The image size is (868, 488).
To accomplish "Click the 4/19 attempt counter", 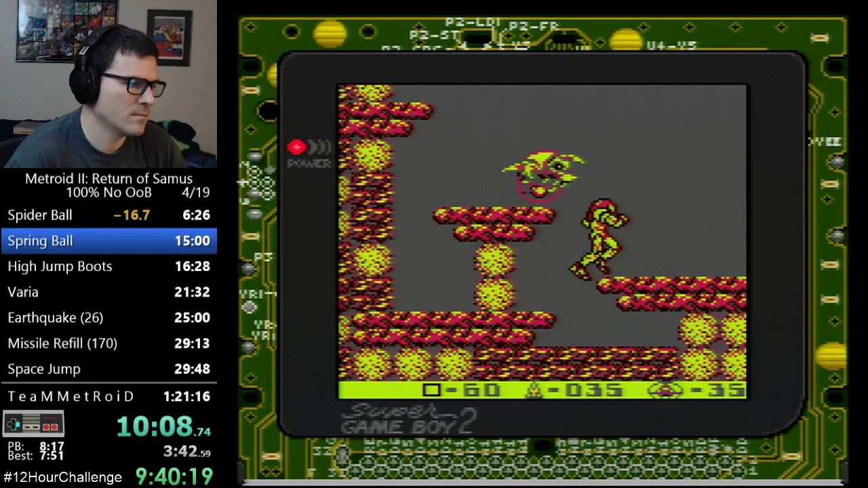I will point(196,192).
